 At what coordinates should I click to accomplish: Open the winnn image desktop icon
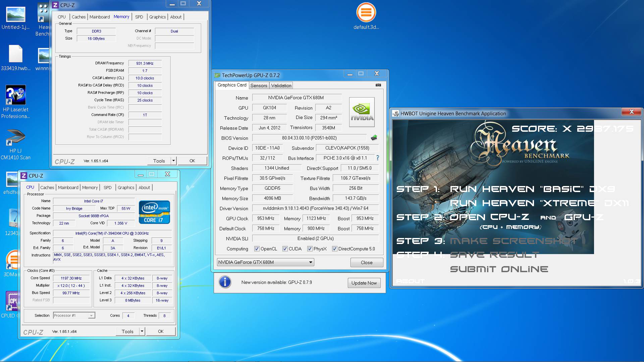tap(44, 56)
